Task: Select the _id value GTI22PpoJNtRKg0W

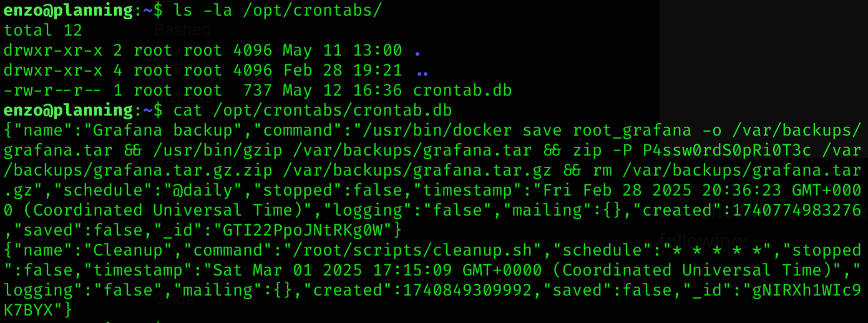Action: [304, 230]
